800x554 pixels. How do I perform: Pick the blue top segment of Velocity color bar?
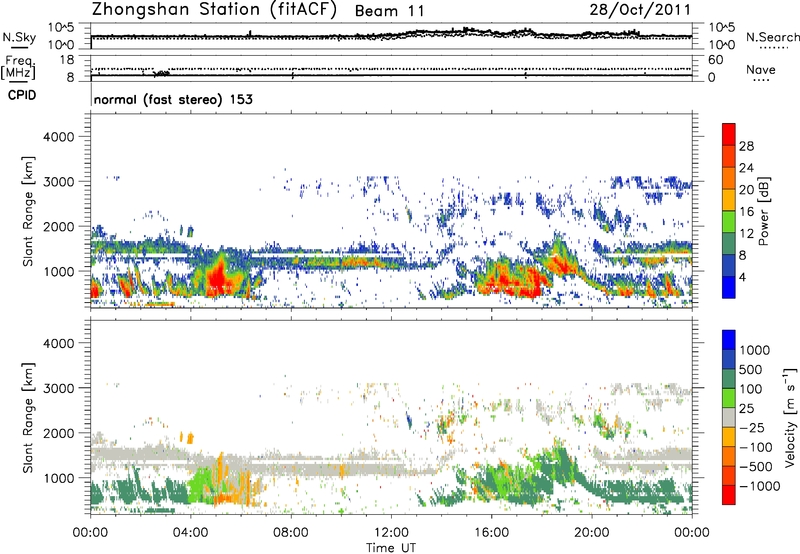(729, 340)
